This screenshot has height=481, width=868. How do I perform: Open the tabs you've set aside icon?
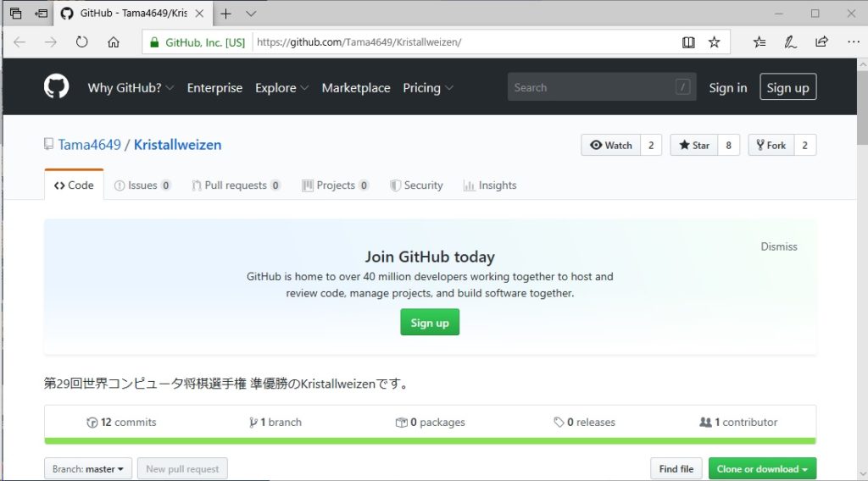coord(16,14)
